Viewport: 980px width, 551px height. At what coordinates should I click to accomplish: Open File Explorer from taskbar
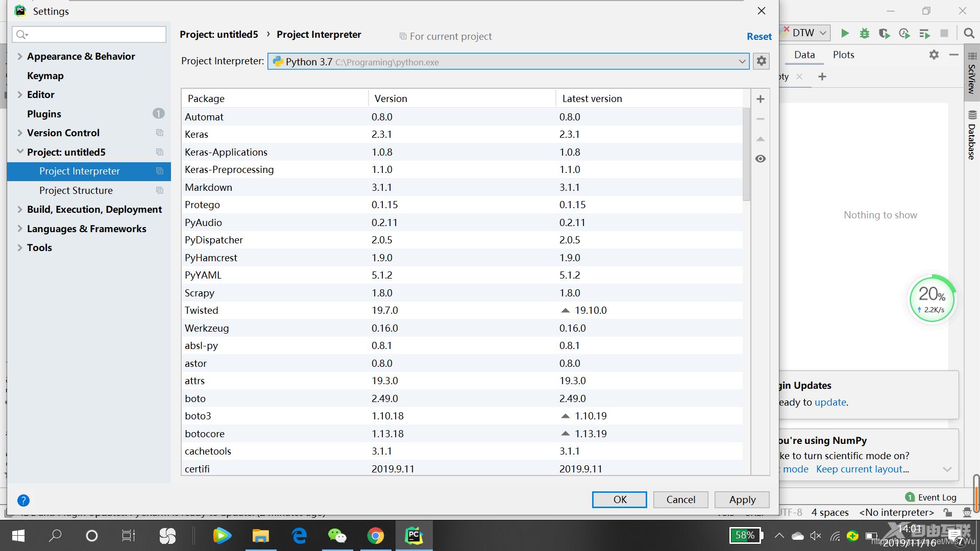click(260, 536)
